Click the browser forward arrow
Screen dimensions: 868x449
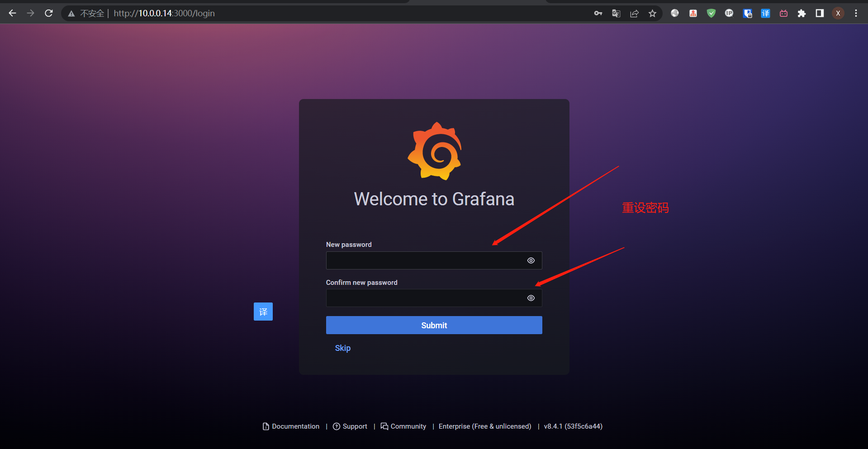click(30, 13)
